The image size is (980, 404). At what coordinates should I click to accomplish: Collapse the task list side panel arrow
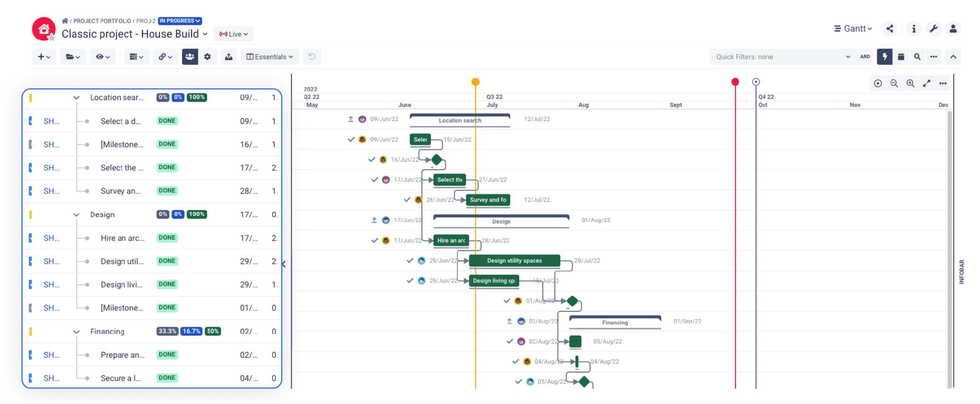coord(284,264)
